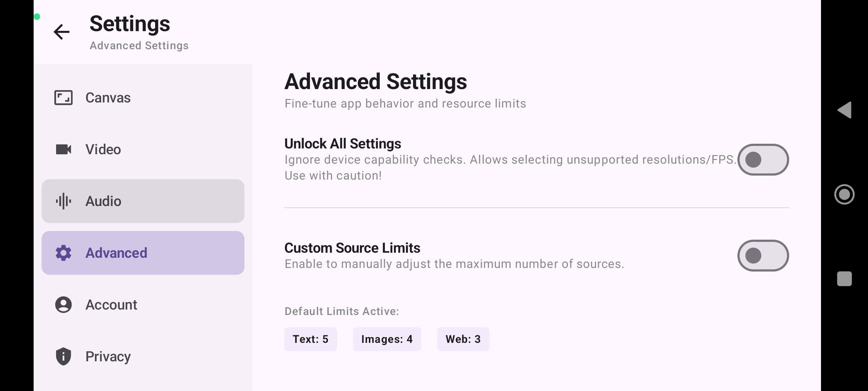This screenshot has width=868, height=391.
Task: Click the Advanced gear icon
Action: (x=63, y=253)
